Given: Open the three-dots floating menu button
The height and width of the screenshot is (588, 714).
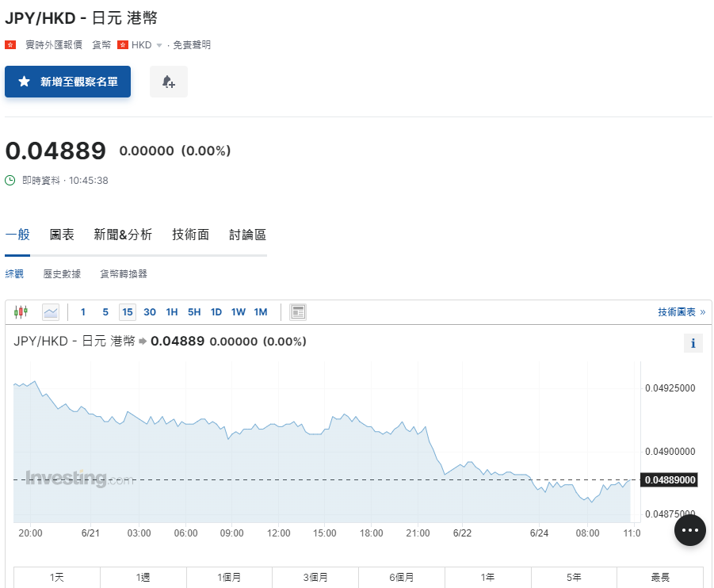Looking at the screenshot, I should 689,529.
